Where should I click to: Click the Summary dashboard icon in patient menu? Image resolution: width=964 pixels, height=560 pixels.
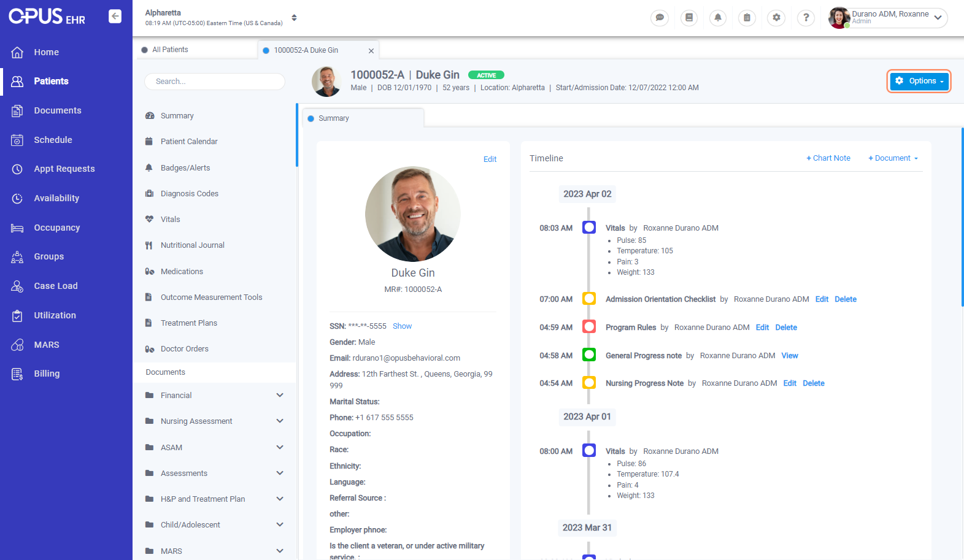tap(149, 115)
